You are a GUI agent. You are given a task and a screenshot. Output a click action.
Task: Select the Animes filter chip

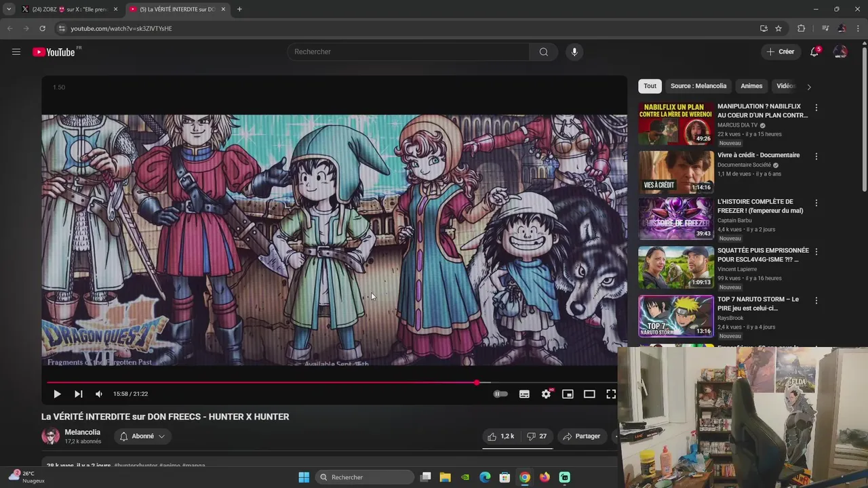(x=751, y=86)
